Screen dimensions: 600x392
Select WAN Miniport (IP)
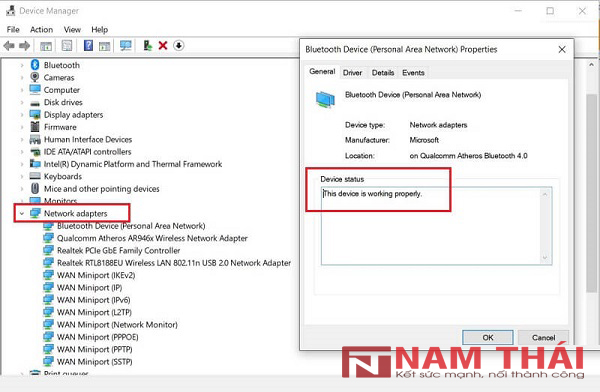pos(90,287)
